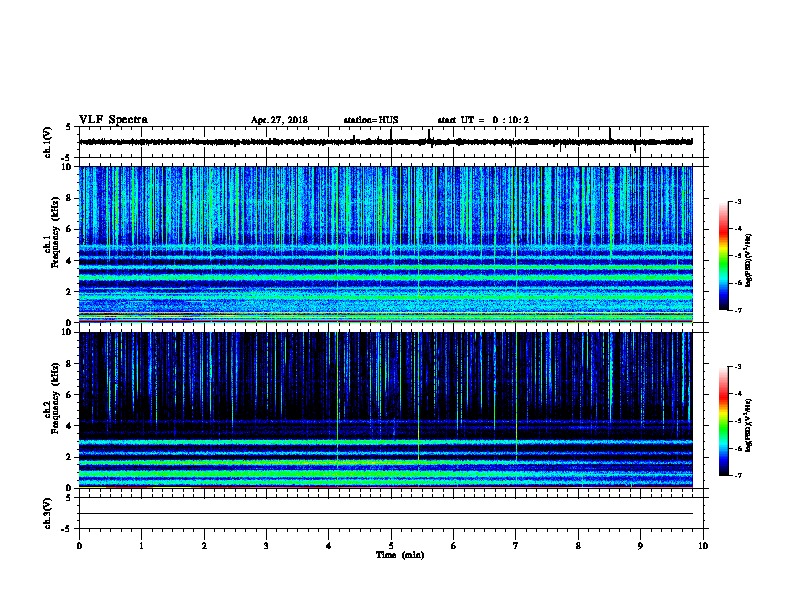Click the "station=HUS" header label
The width and height of the screenshot is (792, 612).
pos(371,120)
